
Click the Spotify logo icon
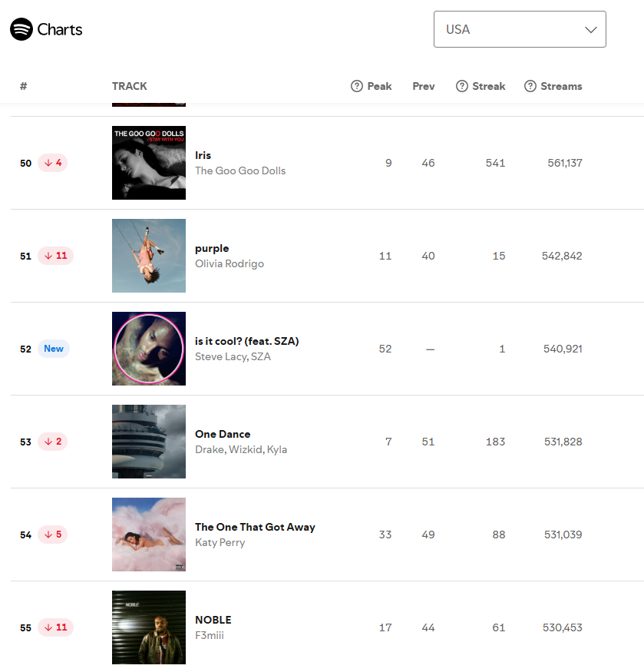pyautogui.click(x=21, y=29)
